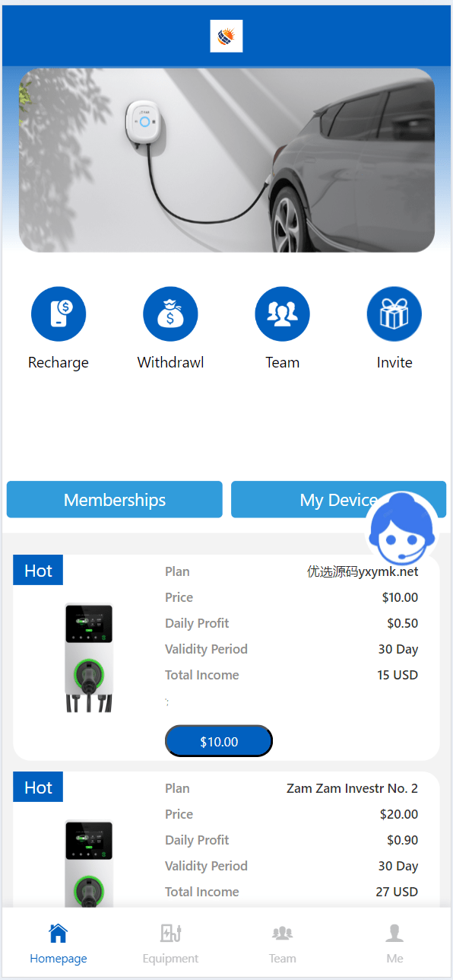453x980 pixels.
Task: Click the My Device button
Action: (338, 499)
